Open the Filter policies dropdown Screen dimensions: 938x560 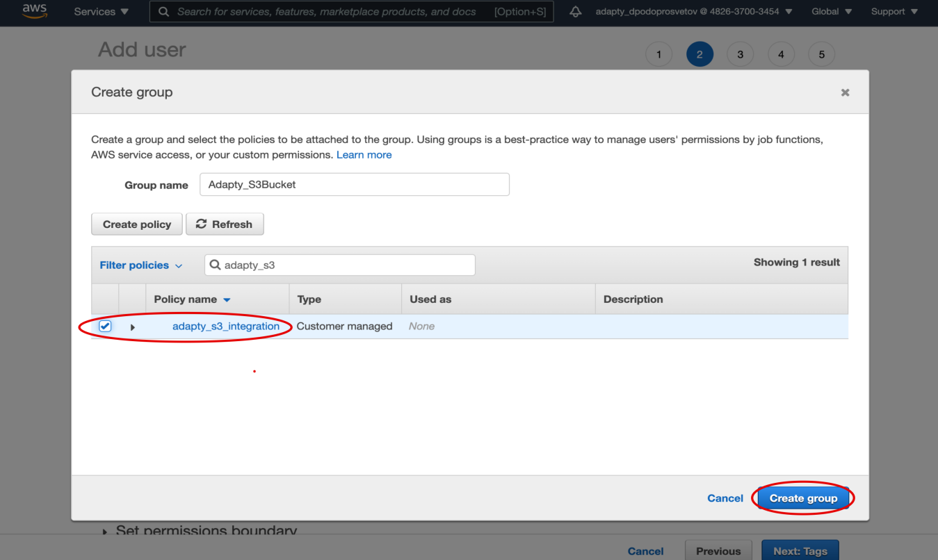[140, 265]
